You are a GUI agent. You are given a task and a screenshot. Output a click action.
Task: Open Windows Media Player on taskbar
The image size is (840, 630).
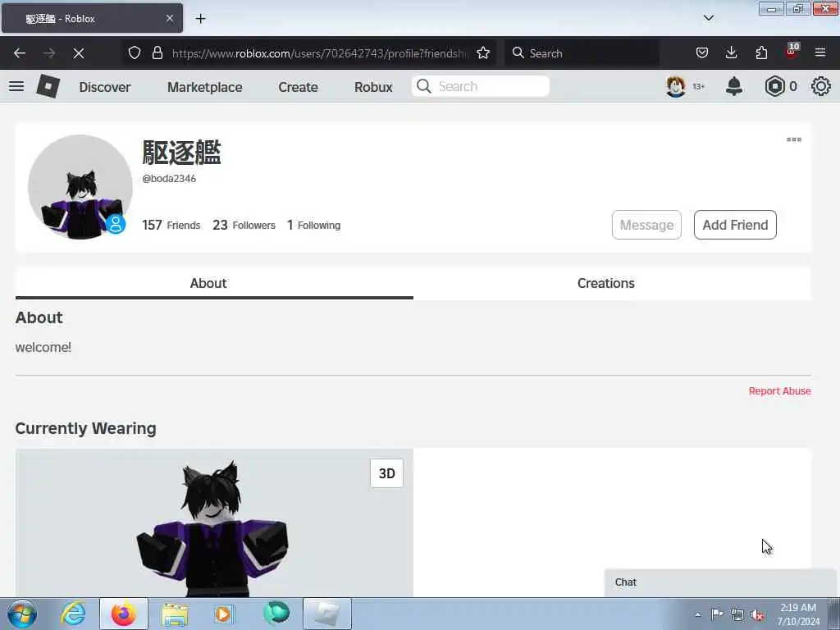click(224, 614)
